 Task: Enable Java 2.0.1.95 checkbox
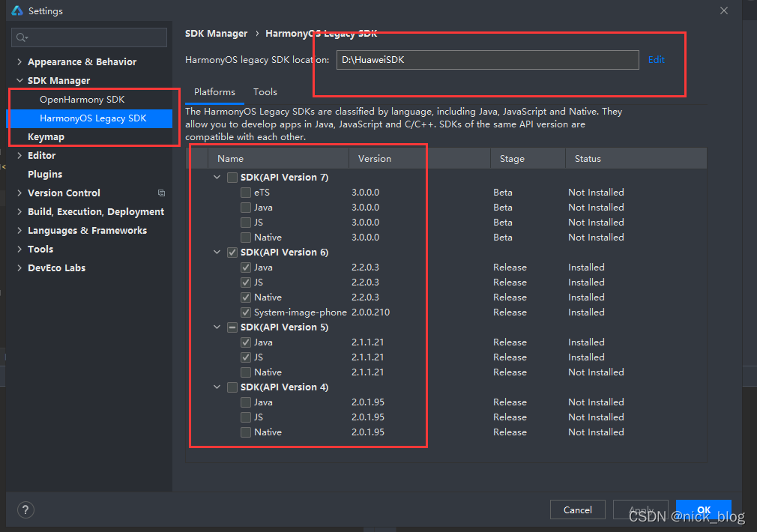pyautogui.click(x=246, y=402)
